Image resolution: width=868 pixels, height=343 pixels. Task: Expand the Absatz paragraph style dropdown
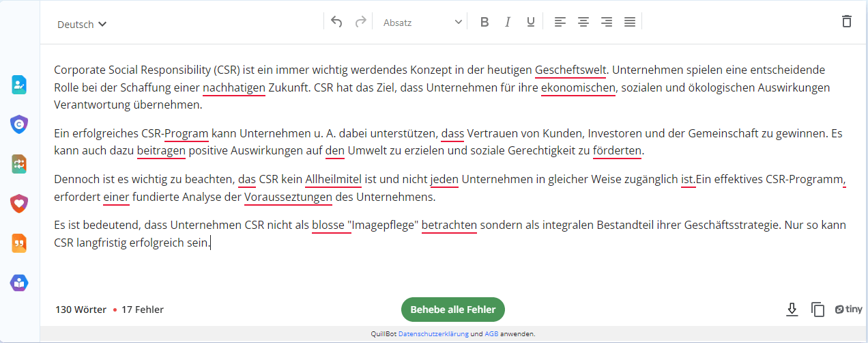(422, 23)
